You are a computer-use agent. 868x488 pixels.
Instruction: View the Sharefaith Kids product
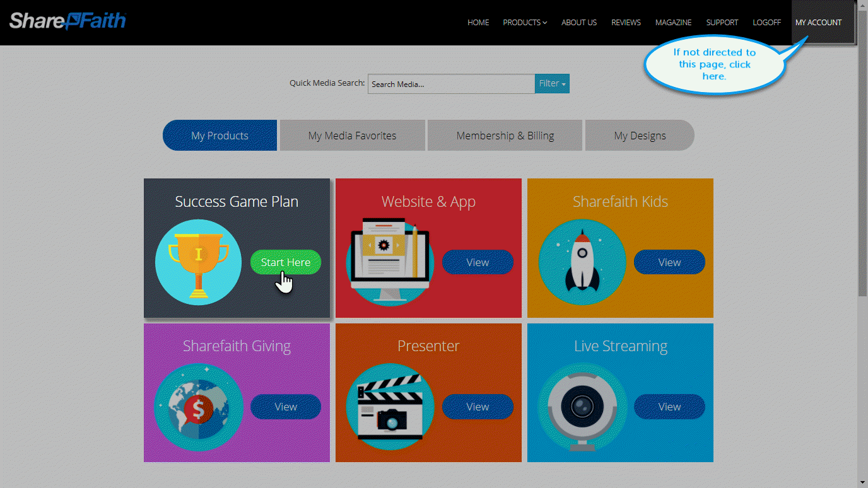pyautogui.click(x=669, y=262)
